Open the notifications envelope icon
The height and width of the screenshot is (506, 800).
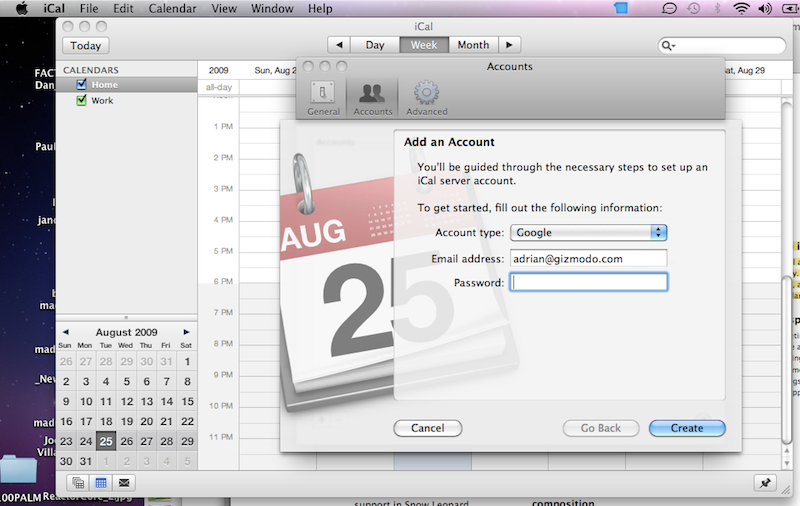[124, 483]
